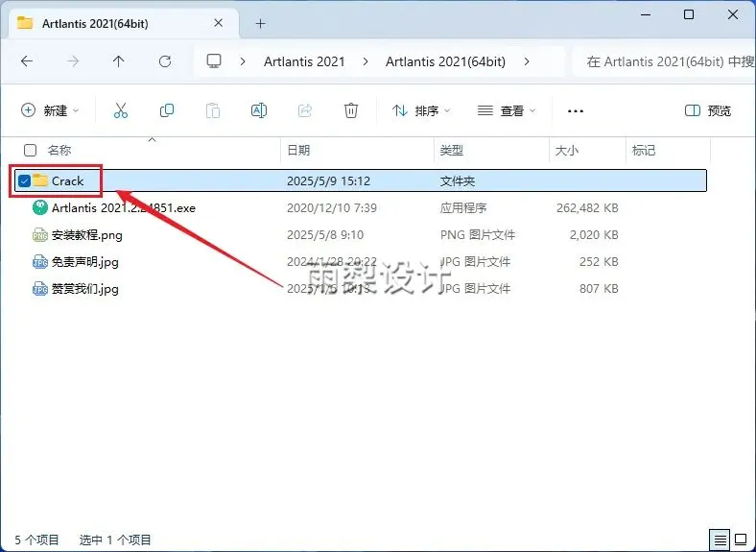Click the Share icon in toolbar
This screenshot has width=756, height=552.
(x=305, y=110)
